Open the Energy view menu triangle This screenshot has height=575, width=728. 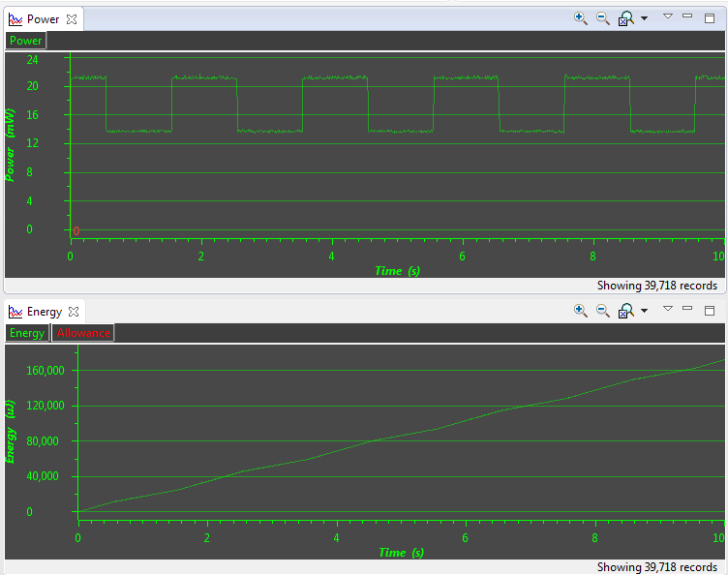[x=668, y=308]
